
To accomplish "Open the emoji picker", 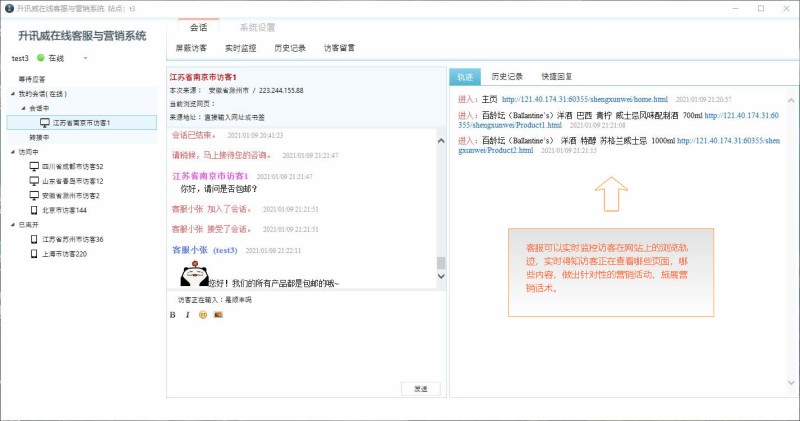I will pos(203,315).
